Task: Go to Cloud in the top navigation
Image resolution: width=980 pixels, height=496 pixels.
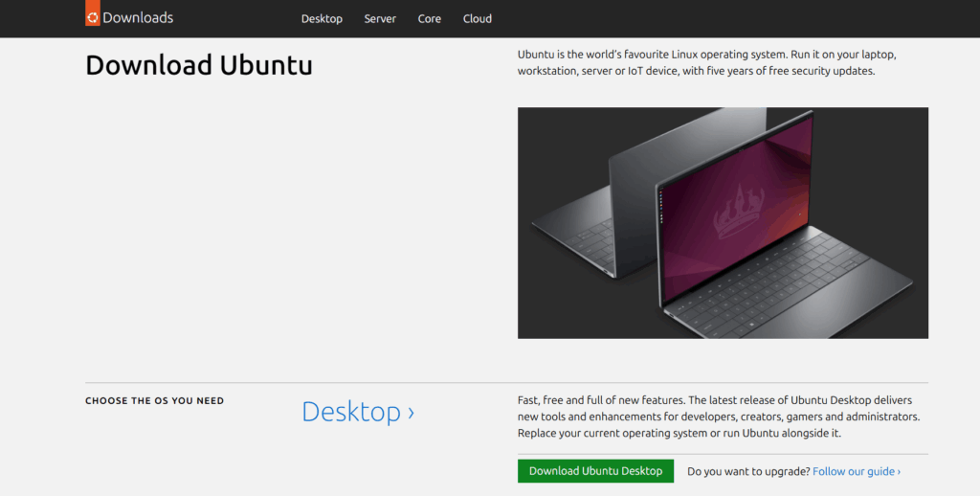Action: 478,19
